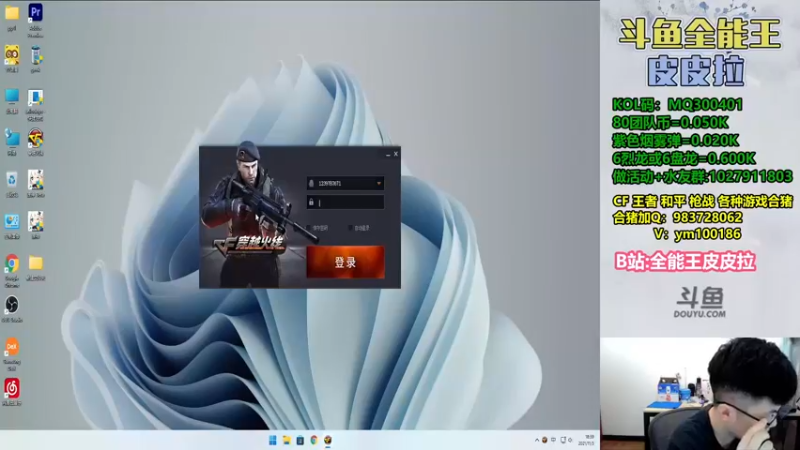Open the Adobe Premiere Pro desktop shortcut

(x=35, y=13)
